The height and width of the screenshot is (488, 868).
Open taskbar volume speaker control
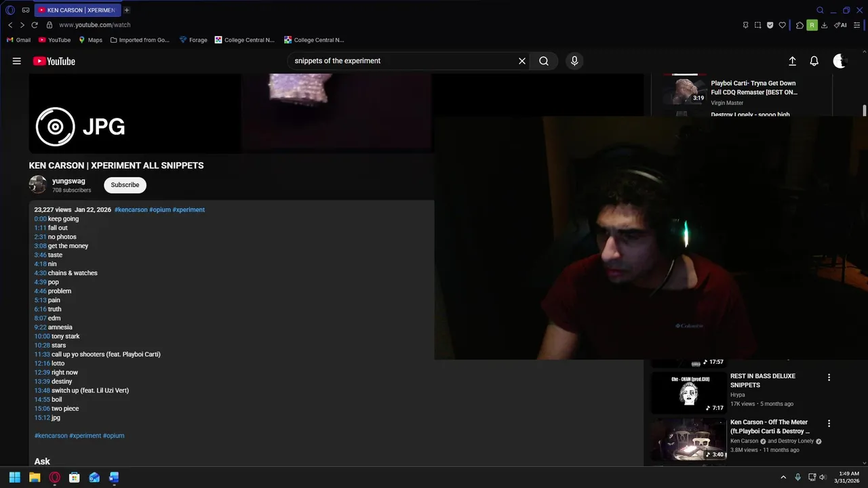click(x=823, y=477)
